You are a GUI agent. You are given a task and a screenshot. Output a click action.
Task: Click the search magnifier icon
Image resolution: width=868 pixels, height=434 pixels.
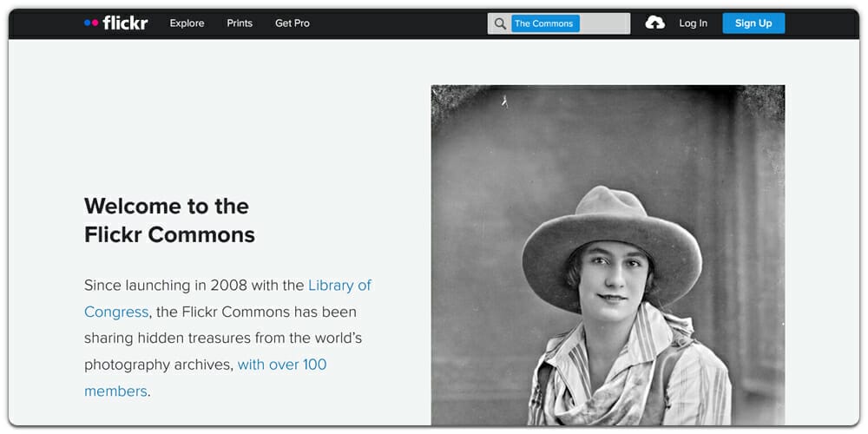(x=500, y=23)
